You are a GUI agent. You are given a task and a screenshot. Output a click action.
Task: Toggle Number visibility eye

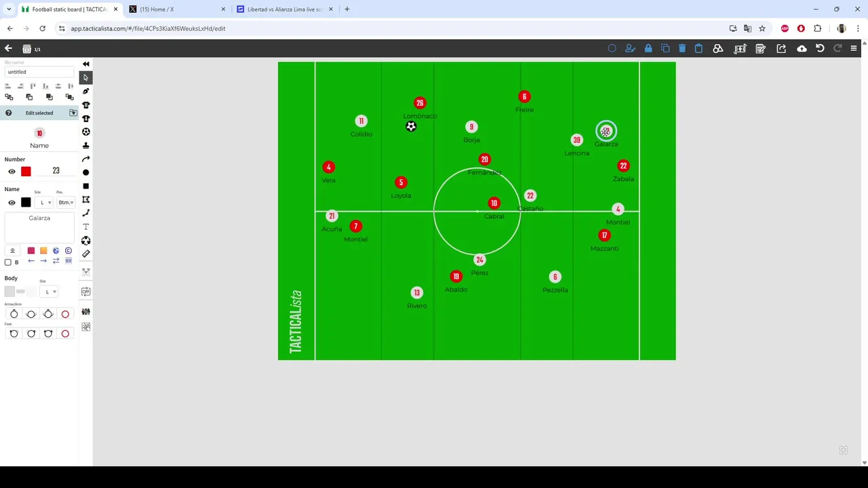(12, 171)
